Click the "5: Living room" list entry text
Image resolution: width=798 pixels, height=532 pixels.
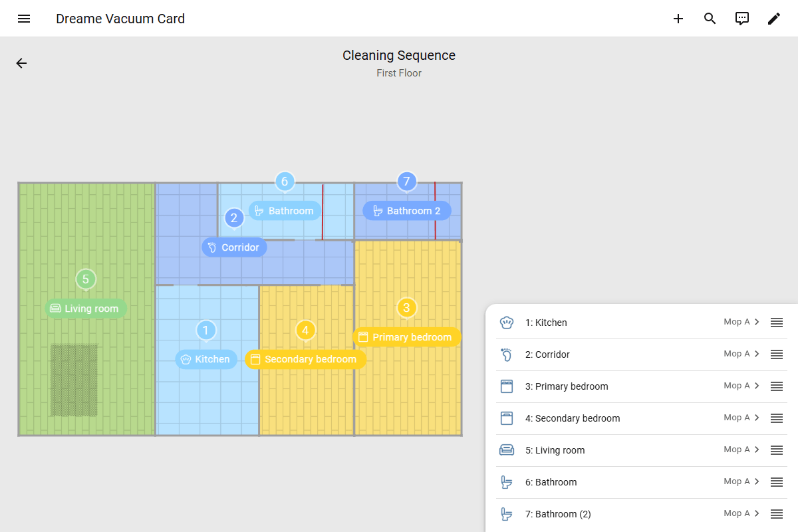(555, 450)
